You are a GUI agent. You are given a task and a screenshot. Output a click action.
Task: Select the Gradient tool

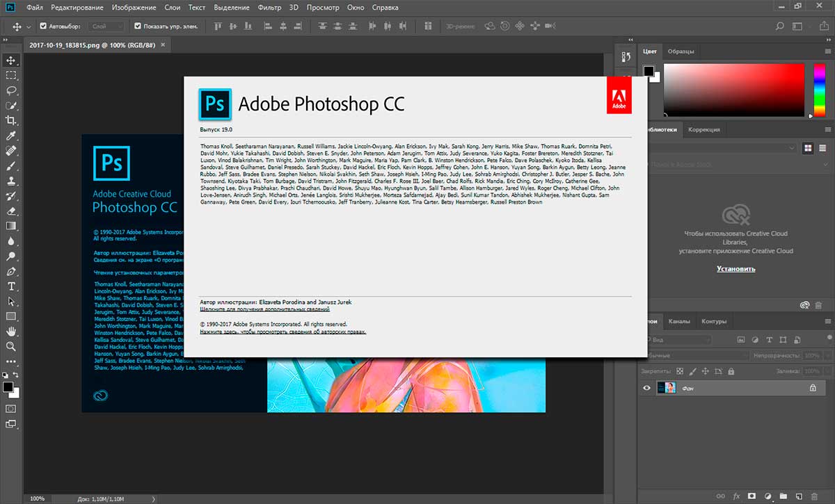11,226
